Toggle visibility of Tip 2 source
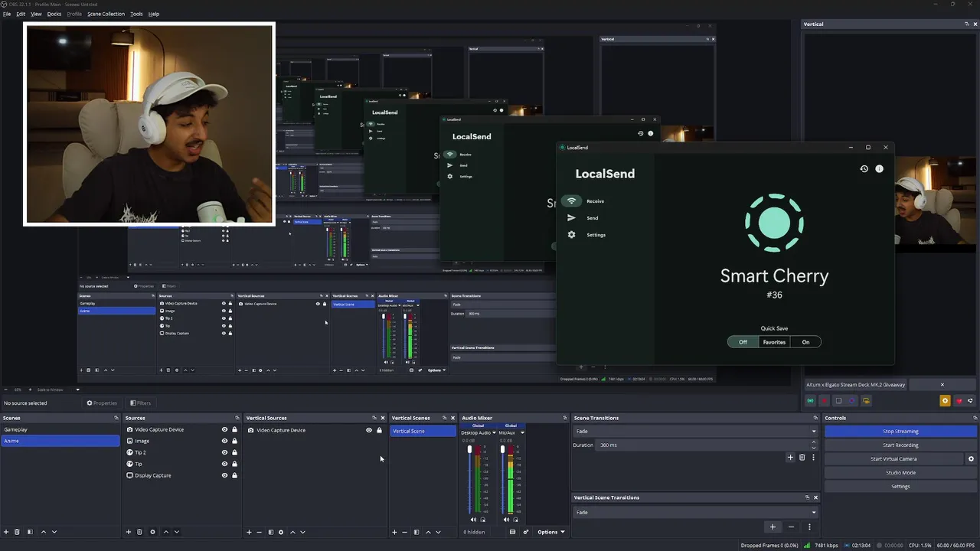 tap(224, 452)
